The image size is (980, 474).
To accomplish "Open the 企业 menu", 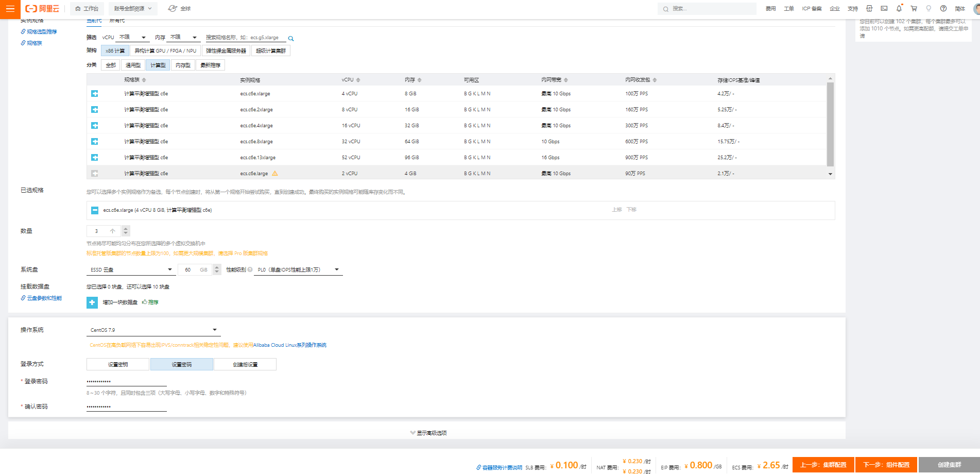I will 835,9.
